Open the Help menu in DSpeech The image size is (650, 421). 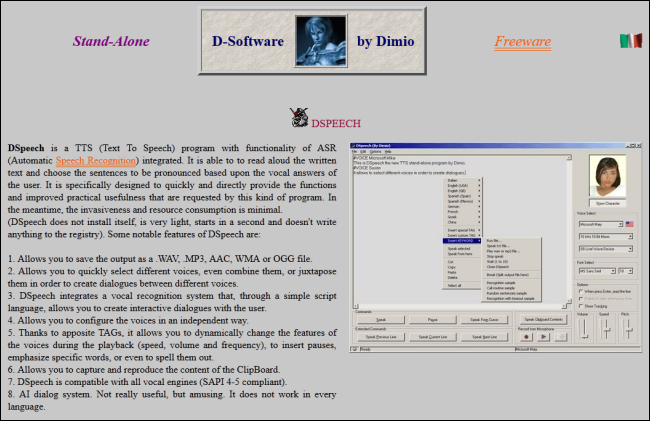click(388, 152)
